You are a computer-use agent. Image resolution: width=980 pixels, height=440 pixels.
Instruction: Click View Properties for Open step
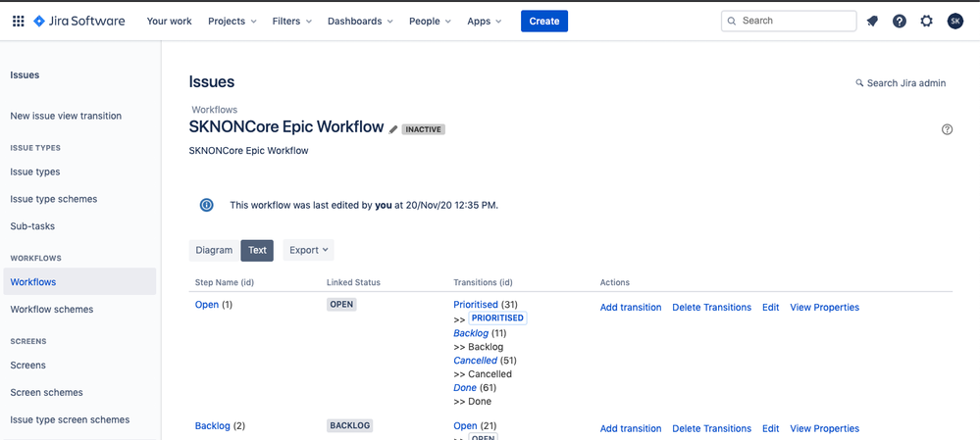tap(824, 308)
